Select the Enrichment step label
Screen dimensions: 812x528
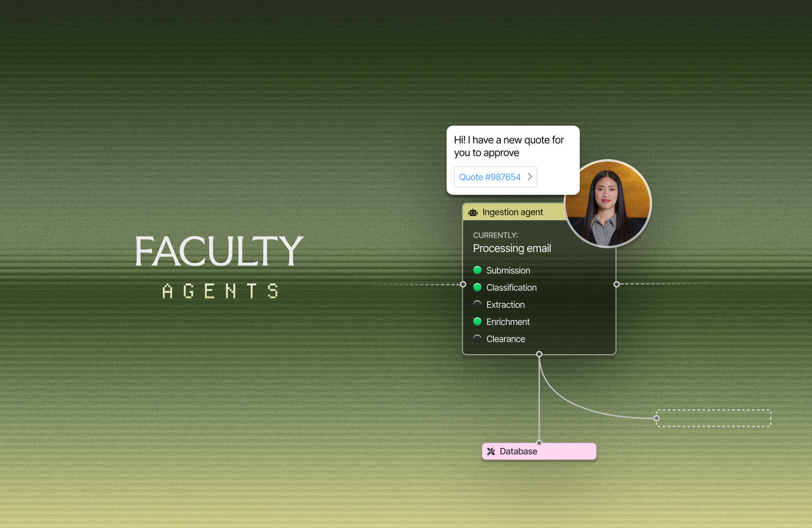[508, 322]
